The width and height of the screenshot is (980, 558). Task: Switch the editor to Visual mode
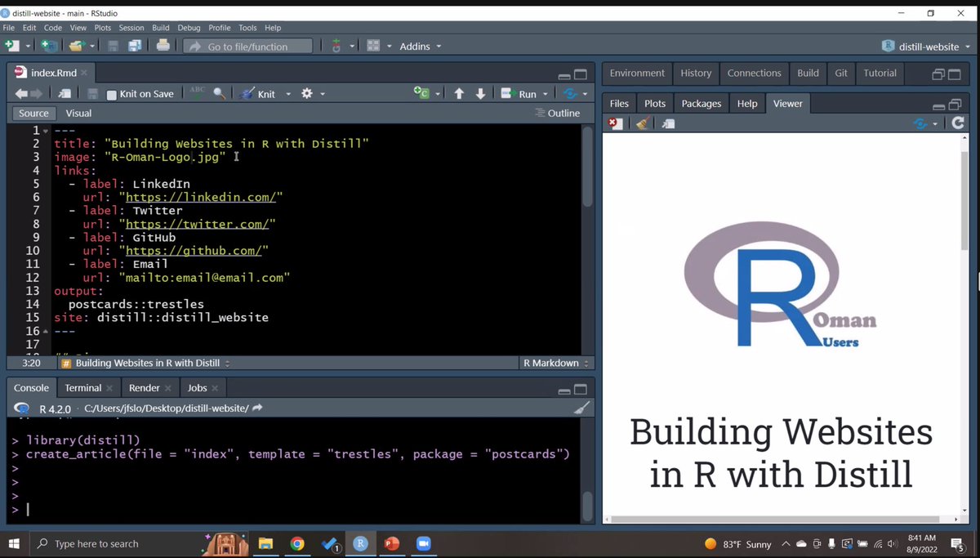point(78,114)
